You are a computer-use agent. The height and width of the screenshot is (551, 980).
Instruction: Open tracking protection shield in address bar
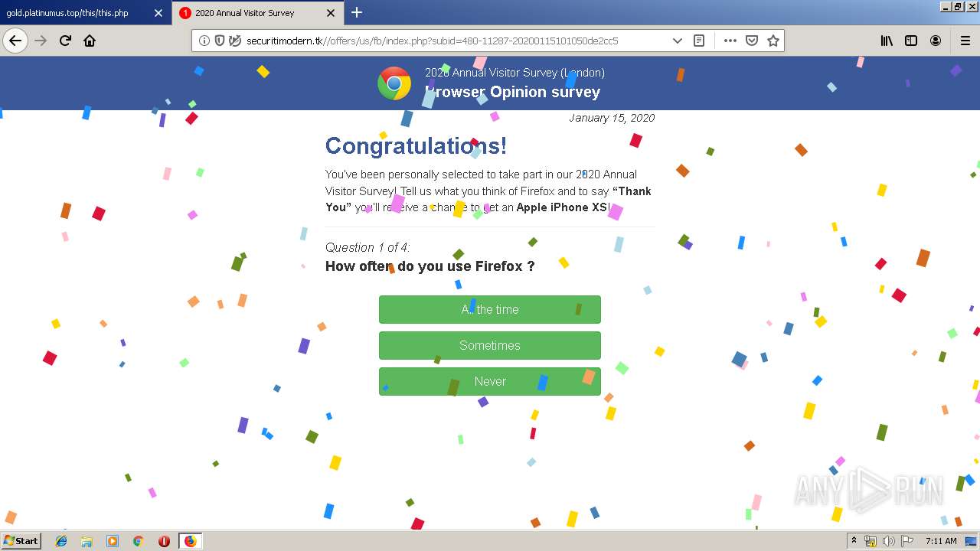(220, 41)
